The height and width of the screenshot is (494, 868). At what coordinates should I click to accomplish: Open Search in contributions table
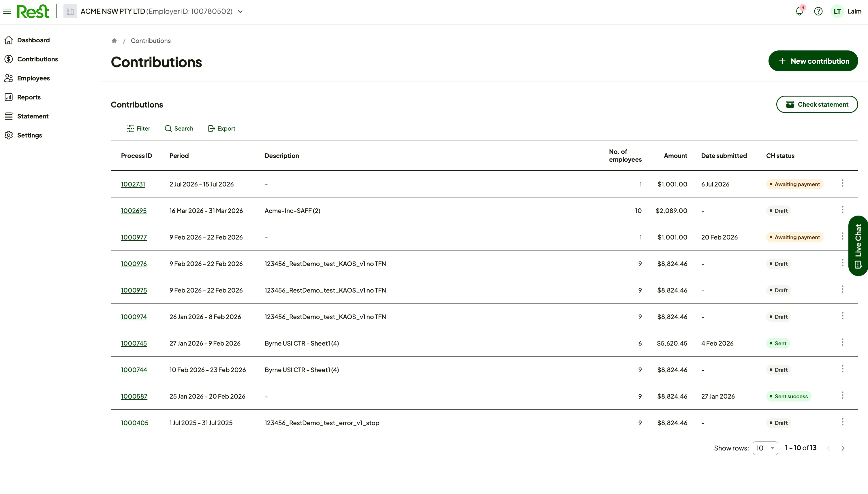coord(179,128)
